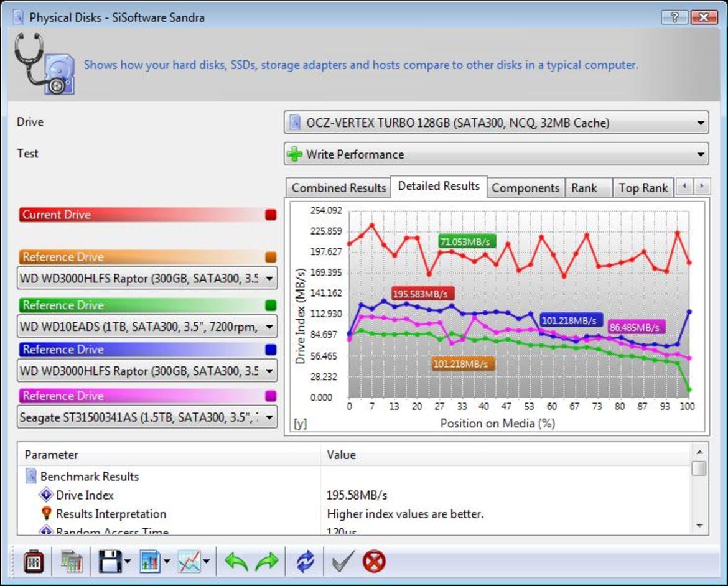728x586 pixels.
Task: Open the Top Rank tab
Action: [643, 188]
